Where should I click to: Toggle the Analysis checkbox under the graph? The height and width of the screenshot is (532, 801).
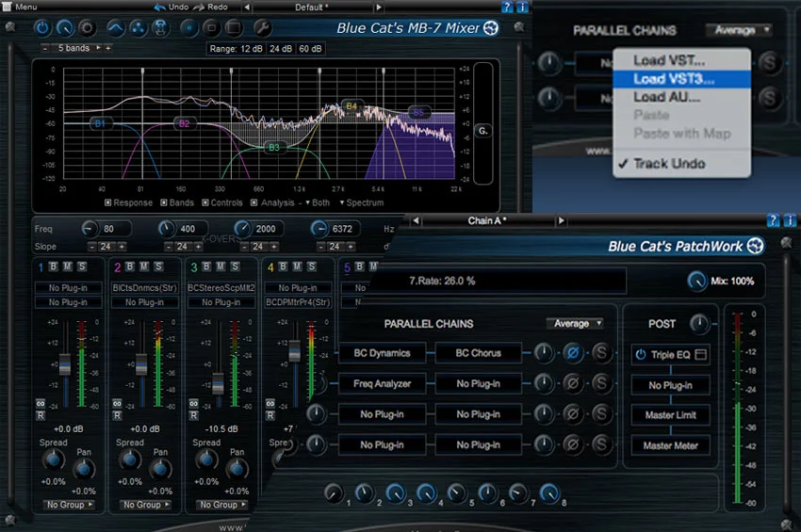[253, 202]
